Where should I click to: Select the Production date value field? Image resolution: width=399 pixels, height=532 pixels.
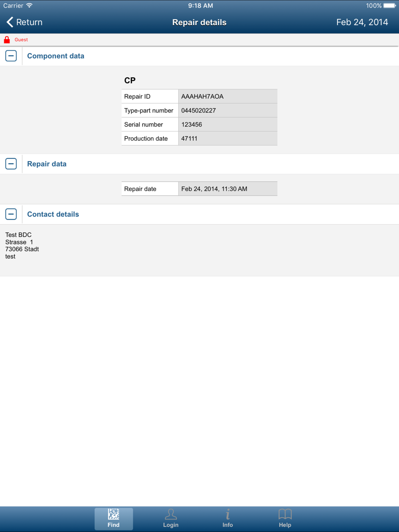(228, 138)
